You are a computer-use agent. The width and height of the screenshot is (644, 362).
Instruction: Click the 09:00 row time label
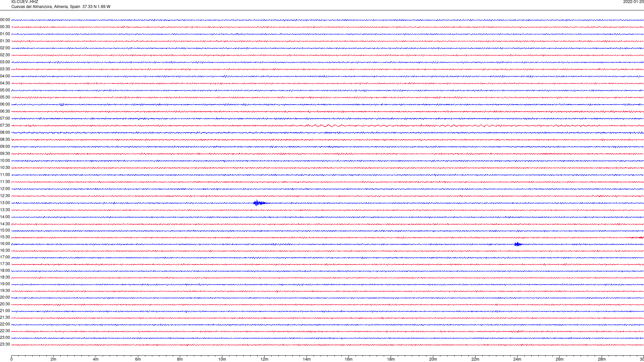(x=5, y=147)
